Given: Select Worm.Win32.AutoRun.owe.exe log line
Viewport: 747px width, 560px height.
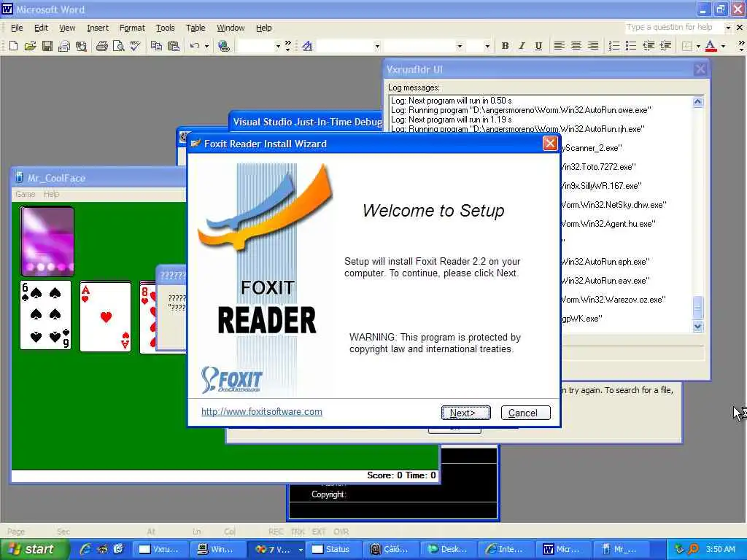Looking at the screenshot, I should (x=521, y=110).
